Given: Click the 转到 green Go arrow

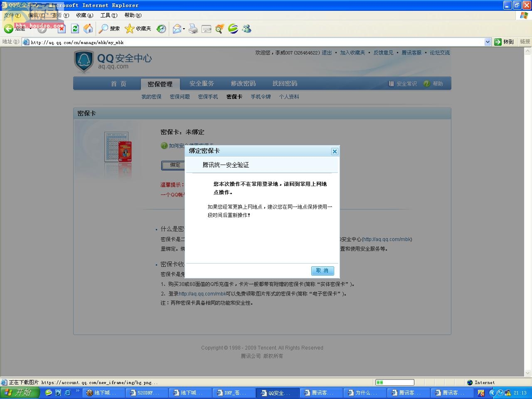Looking at the screenshot, I should pos(498,42).
